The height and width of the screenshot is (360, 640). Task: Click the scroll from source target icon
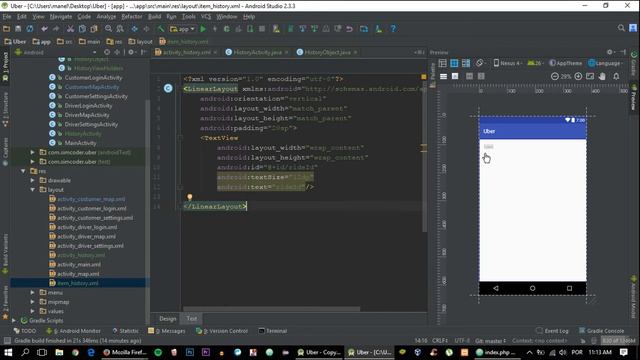(x=107, y=52)
